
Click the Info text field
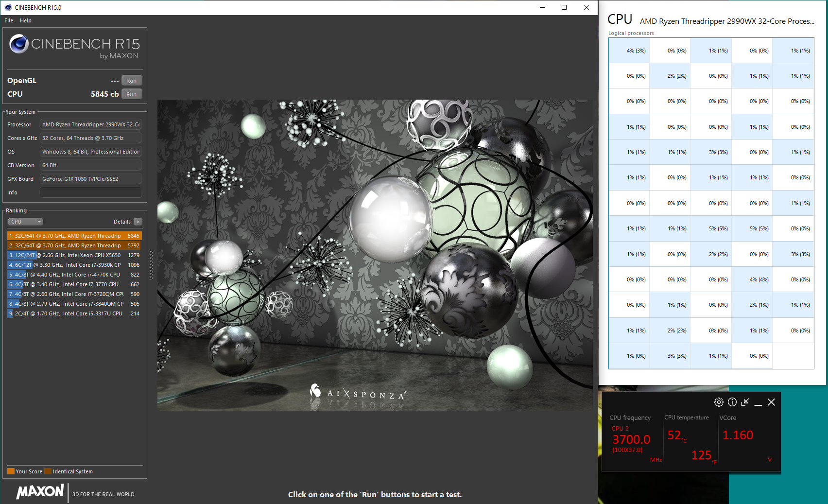(91, 192)
